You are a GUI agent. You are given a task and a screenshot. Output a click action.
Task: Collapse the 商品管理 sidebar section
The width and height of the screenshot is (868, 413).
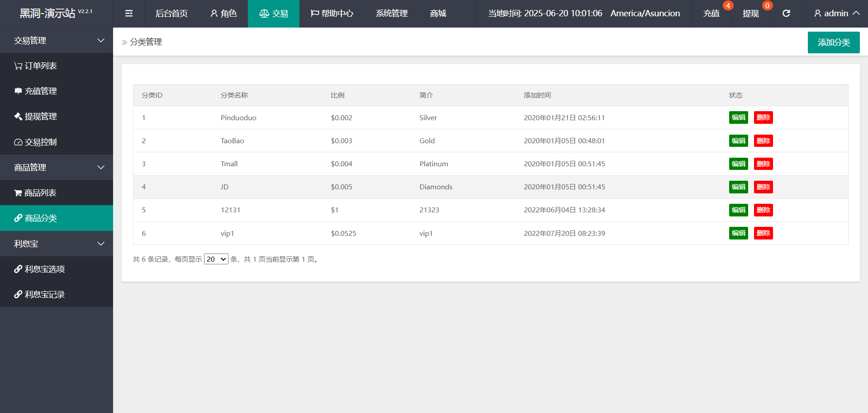[x=57, y=168]
